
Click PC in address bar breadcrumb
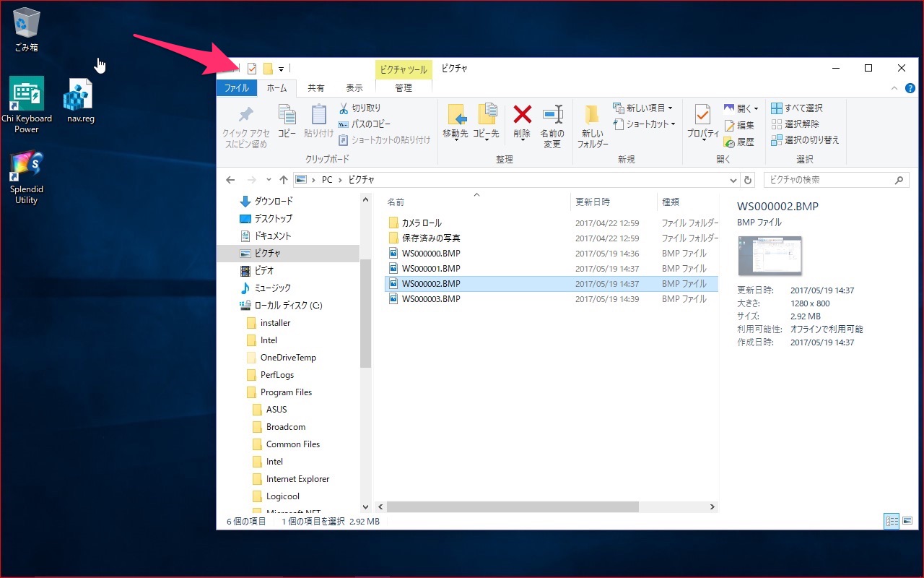pos(328,180)
